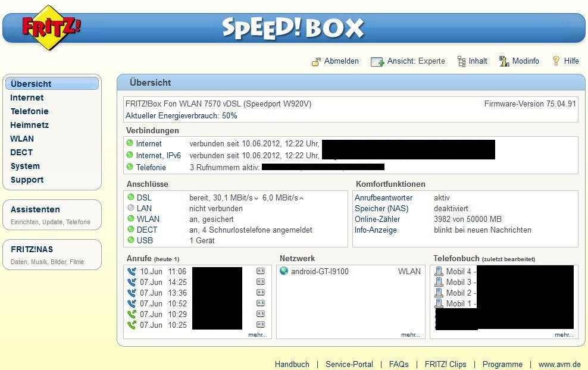Open the Programme footer link
This screenshot has height=370, width=588.
502,365
